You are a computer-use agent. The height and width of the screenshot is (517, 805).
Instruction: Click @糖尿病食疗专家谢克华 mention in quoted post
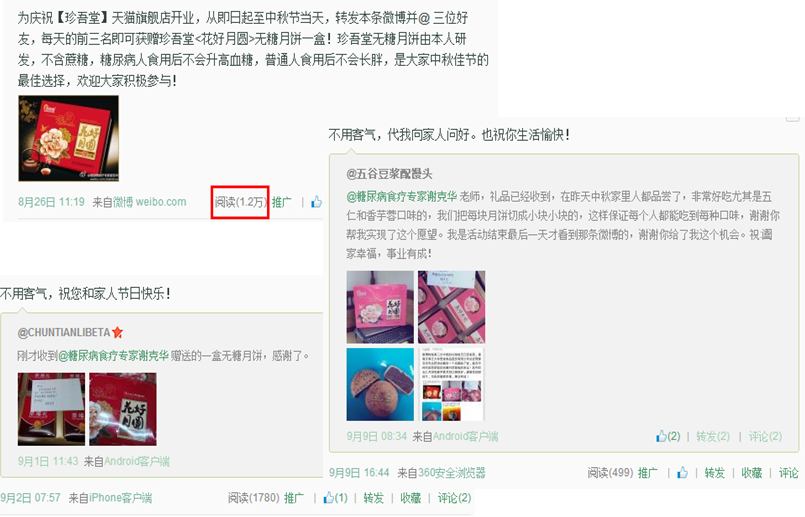tap(401, 197)
